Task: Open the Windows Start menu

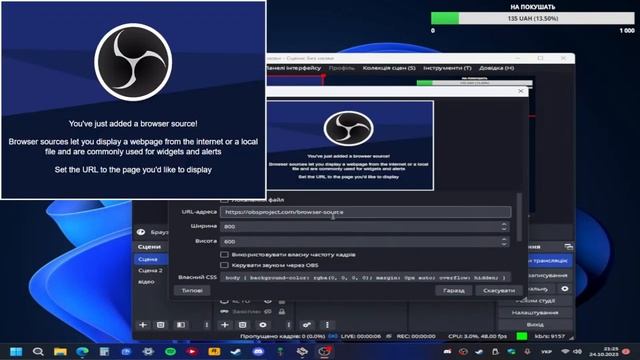Action: click(16, 351)
